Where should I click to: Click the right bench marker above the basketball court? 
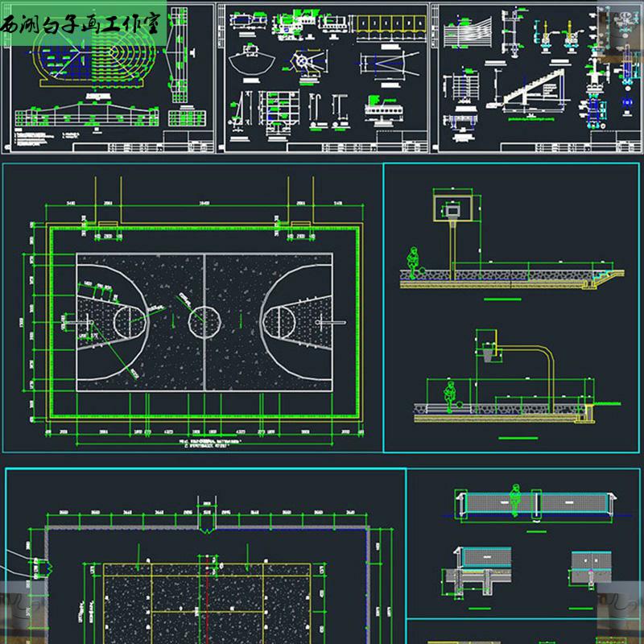coord(300,224)
